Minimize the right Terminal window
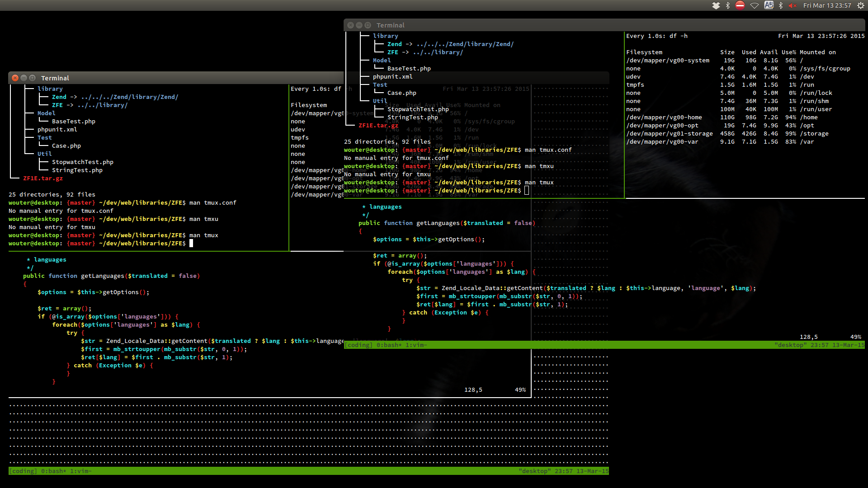 359,25
